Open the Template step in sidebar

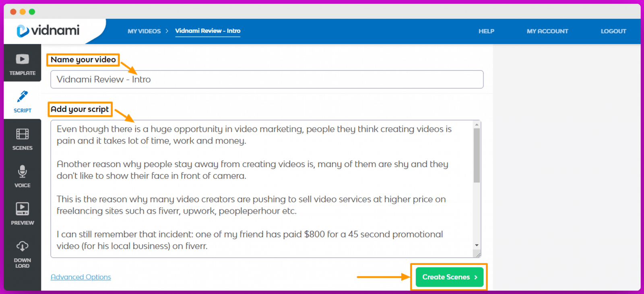(23, 64)
